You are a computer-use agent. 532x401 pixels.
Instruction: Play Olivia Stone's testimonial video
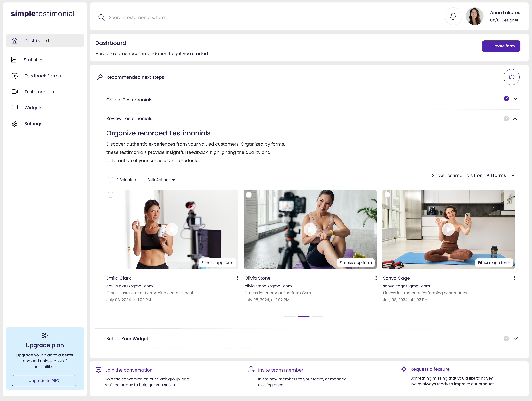310,229
